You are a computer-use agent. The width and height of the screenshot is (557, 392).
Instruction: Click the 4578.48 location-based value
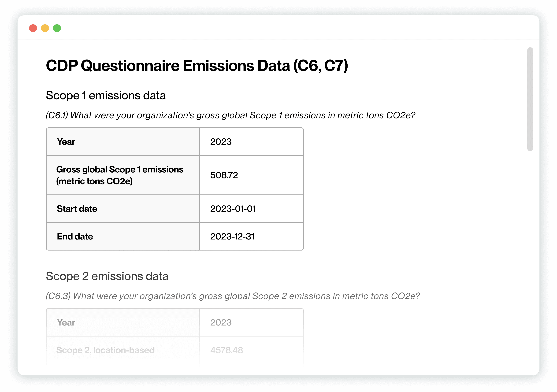pyautogui.click(x=226, y=350)
